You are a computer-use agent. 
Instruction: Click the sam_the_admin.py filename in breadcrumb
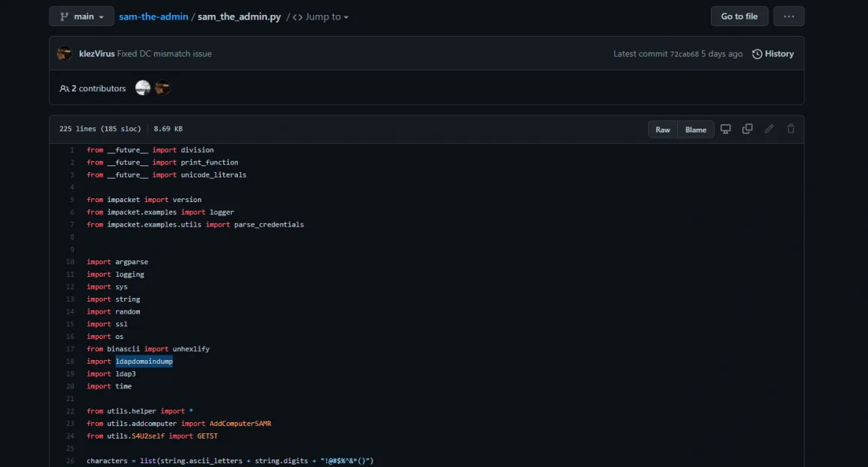coord(239,16)
